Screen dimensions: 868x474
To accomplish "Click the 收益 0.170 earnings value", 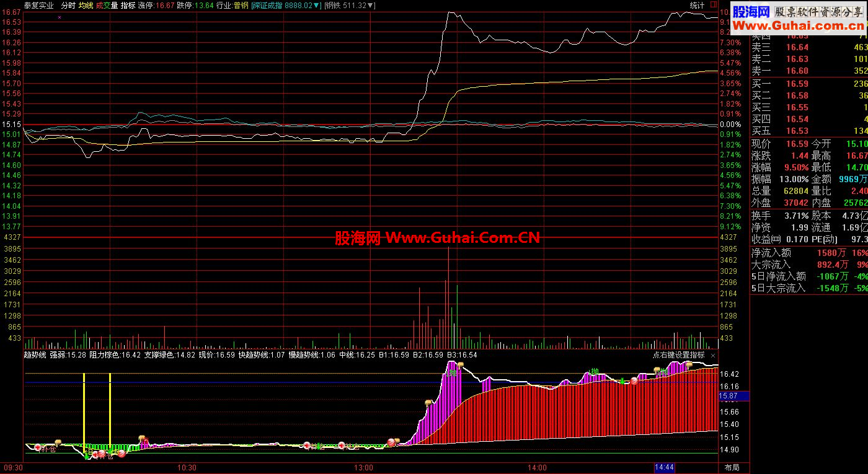I will point(796,239).
